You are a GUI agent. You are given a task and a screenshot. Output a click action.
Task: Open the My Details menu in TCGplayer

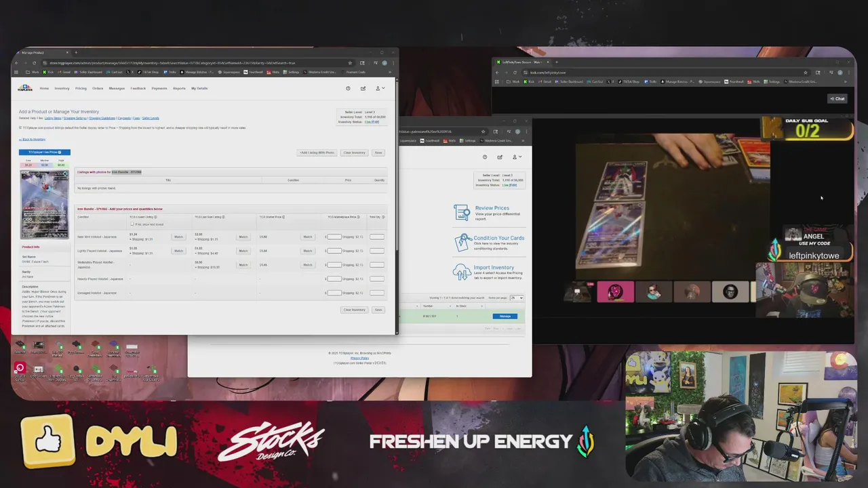[x=199, y=88]
